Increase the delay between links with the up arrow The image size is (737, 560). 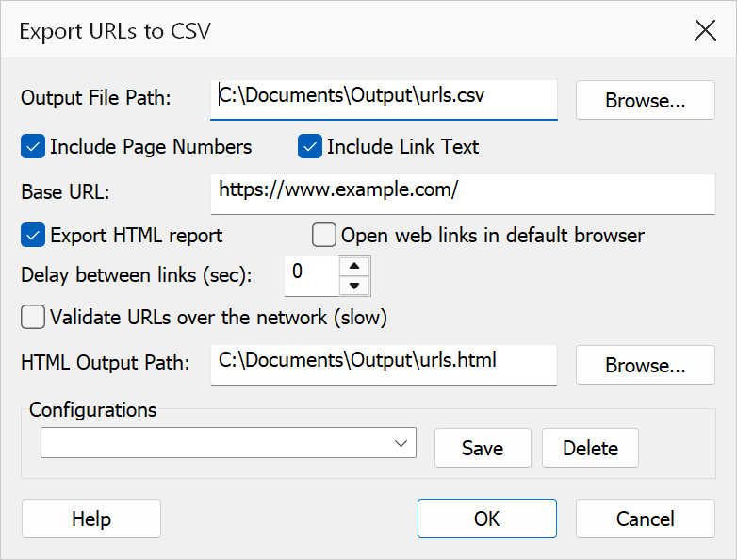(354, 266)
